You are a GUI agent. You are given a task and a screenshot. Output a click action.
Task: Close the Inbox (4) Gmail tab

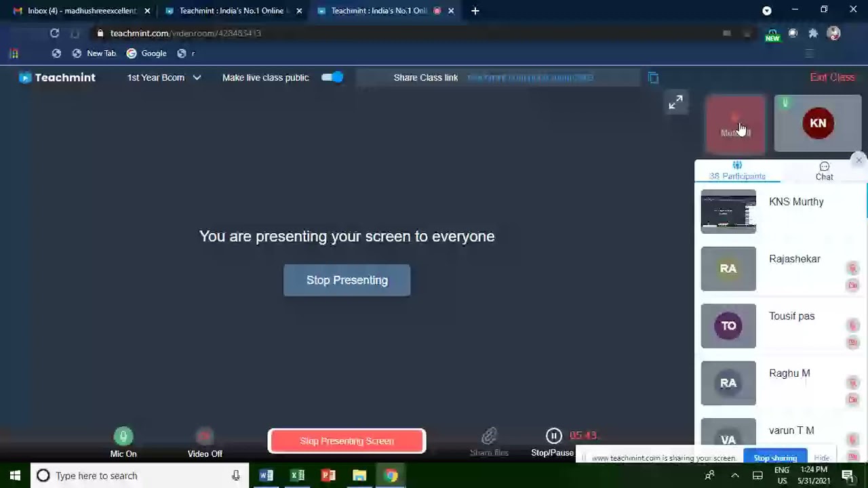tap(147, 11)
